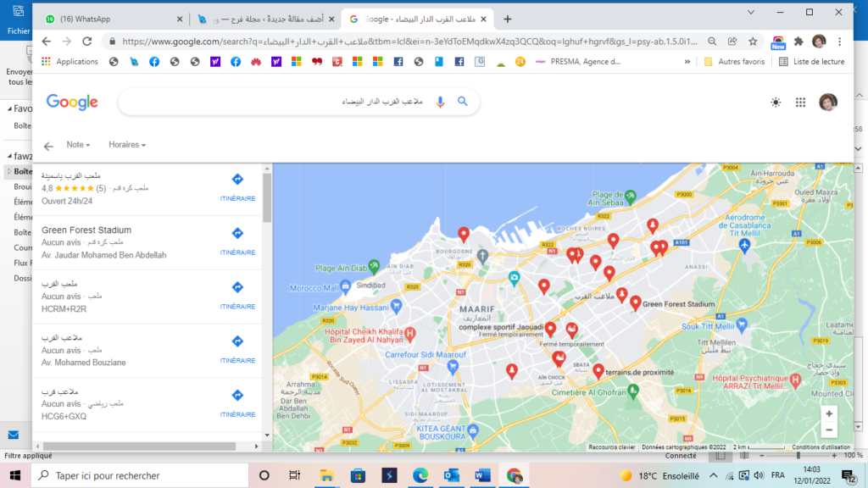The image size is (868, 488).
Task: Click the voice search microphone icon
Action: point(440,102)
